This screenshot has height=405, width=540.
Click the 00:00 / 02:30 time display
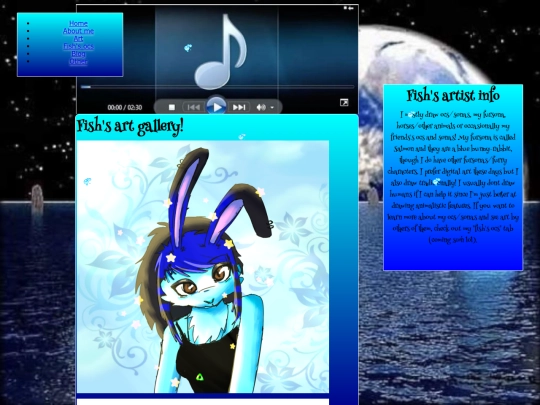click(125, 107)
